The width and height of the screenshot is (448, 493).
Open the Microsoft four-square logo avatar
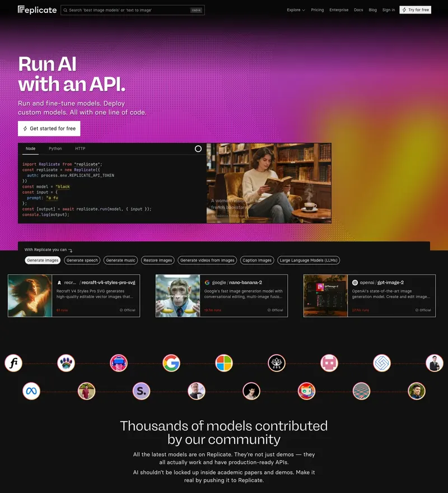[224, 363]
